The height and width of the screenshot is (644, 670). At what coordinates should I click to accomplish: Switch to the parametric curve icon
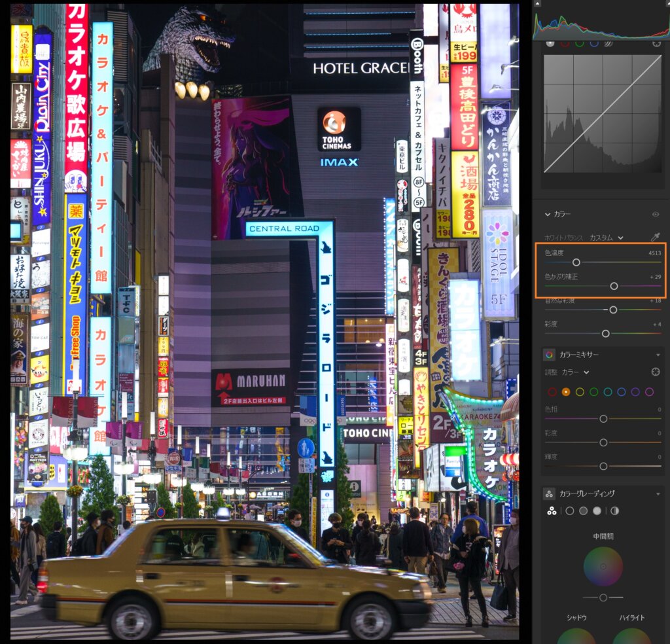(x=609, y=44)
